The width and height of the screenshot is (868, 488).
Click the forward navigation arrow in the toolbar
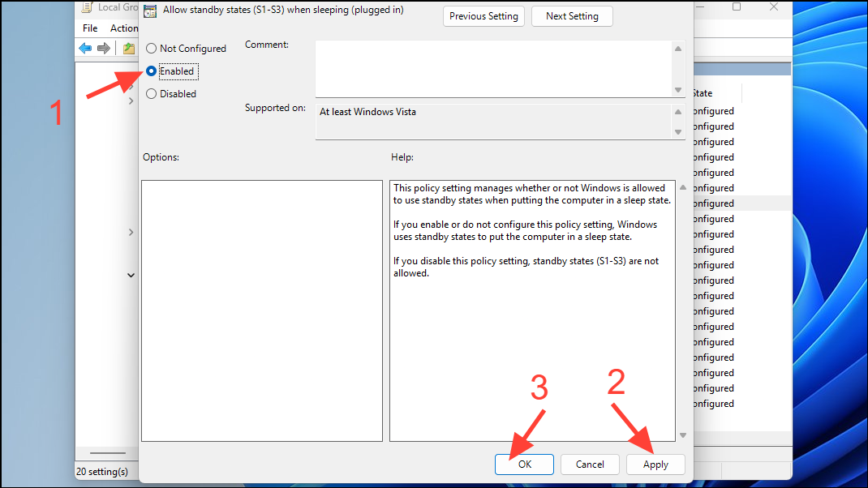[x=103, y=48]
